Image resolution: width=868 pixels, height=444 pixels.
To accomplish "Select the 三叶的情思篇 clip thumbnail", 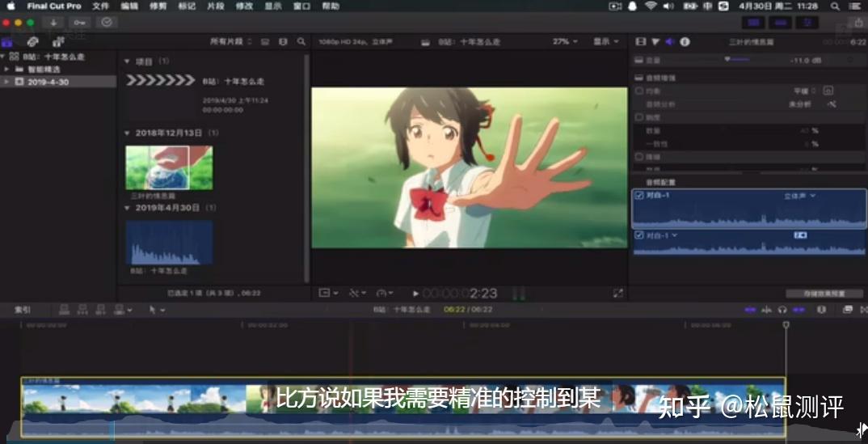I will point(169,167).
